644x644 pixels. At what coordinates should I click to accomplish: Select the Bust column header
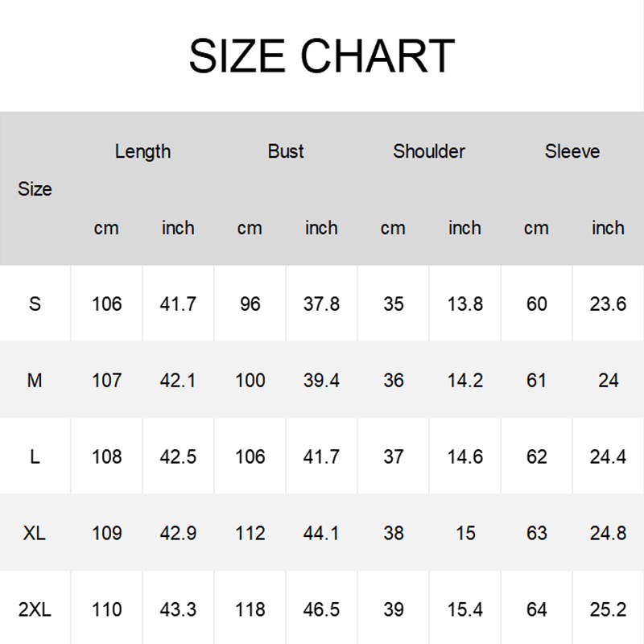pos(286,151)
